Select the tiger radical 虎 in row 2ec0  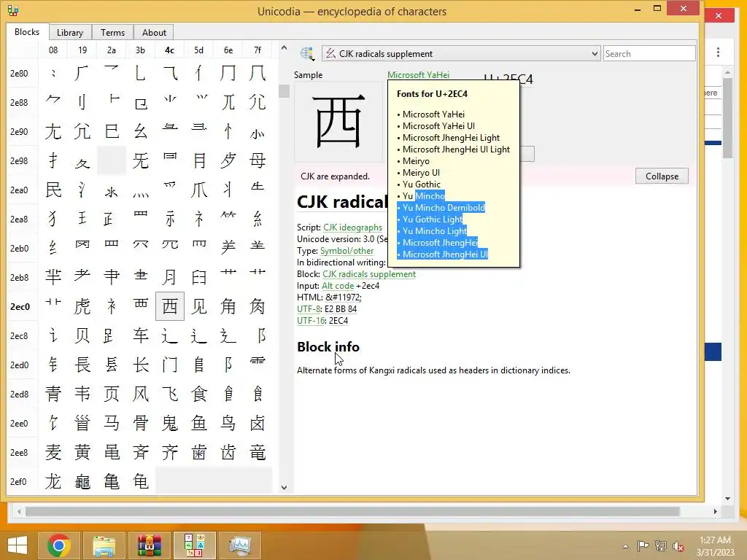pyautogui.click(x=82, y=306)
